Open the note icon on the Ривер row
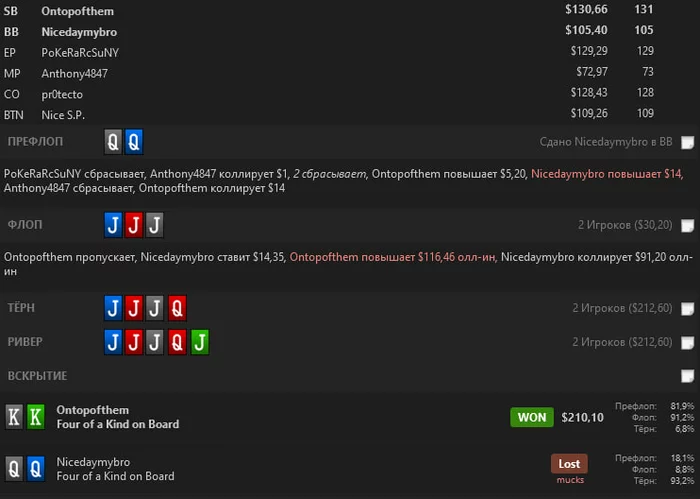Screen dimensions: 700x499 [x=688, y=342]
